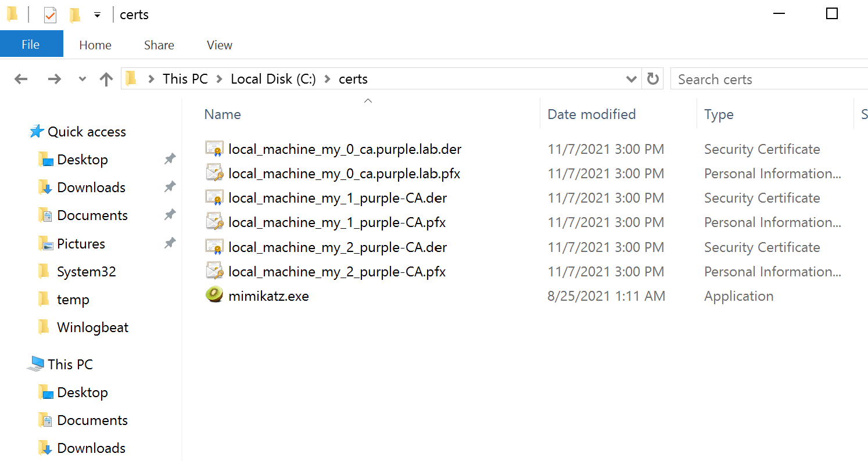Sort files by Date modified column
Screen dimensions: 868x461
pyautogui.click(x=591, y=114)
